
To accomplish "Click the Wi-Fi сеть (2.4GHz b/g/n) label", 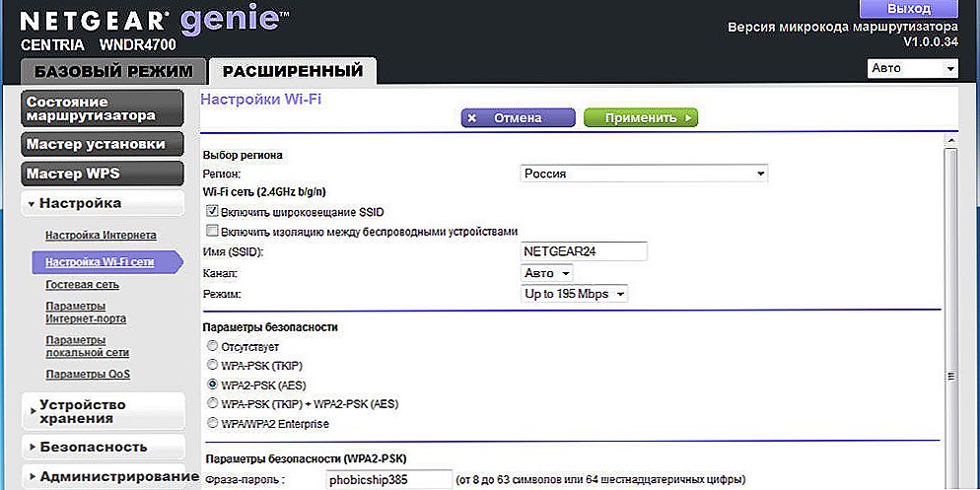I will (x=265, y=192).
